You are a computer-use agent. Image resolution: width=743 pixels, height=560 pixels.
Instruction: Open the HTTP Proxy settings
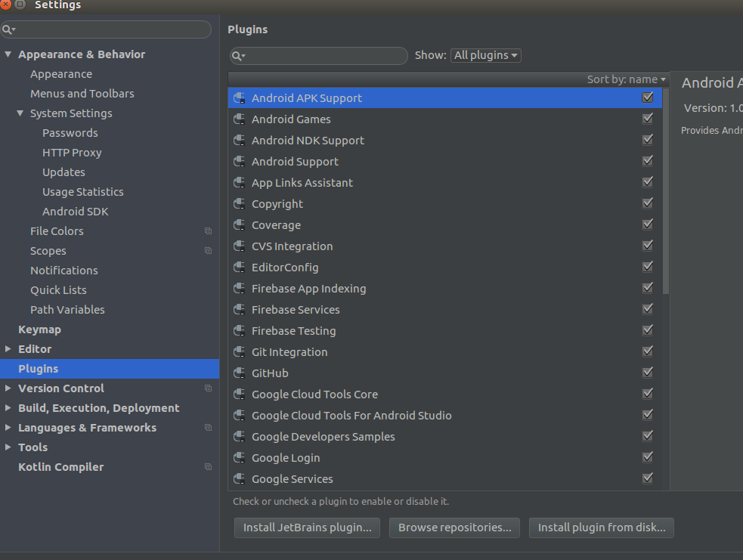72,153
